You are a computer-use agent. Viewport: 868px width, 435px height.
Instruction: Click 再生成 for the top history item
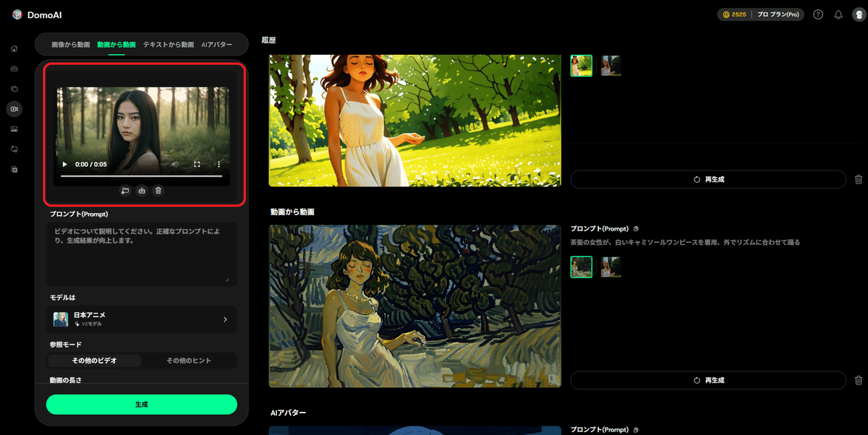708,179
